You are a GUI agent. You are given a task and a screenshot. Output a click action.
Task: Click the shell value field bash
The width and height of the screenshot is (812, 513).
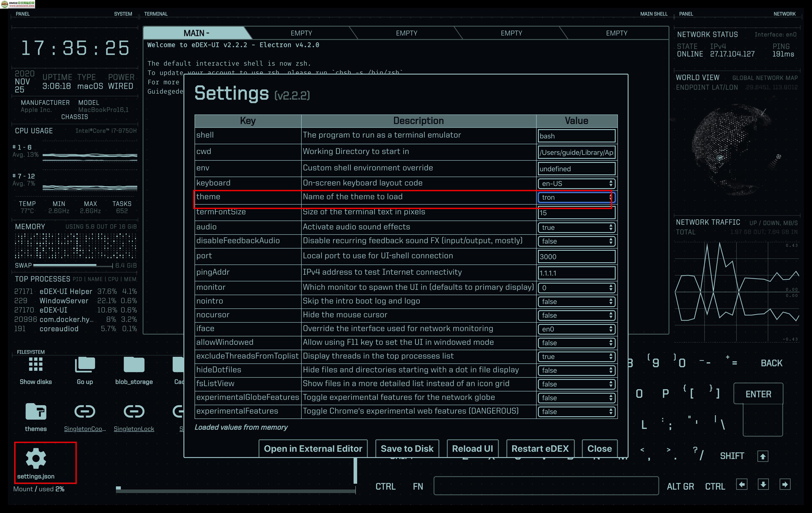[x=576, y=136]
